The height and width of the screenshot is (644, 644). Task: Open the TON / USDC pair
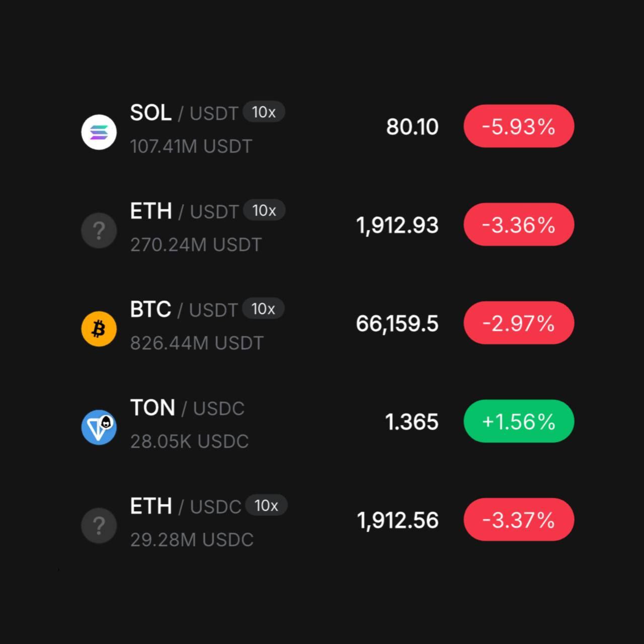[187, 408]
